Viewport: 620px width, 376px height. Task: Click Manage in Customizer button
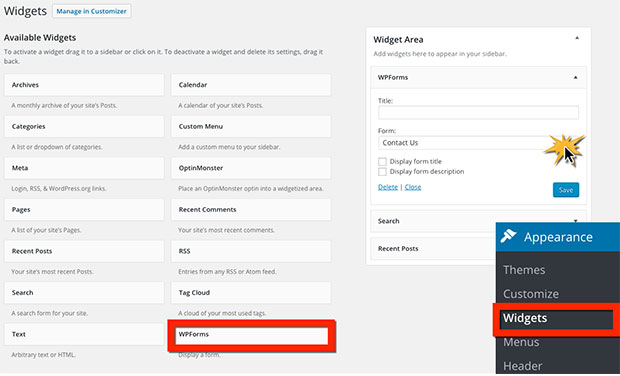pyautogui.click(x=91, y=11)
